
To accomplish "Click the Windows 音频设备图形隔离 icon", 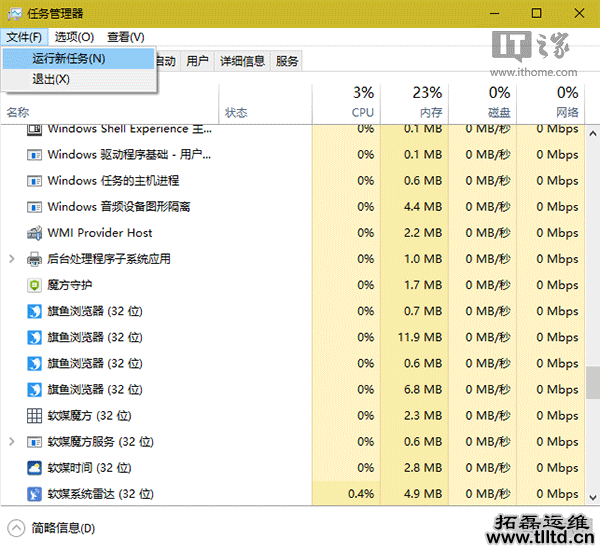I will (x=34, y=207).
